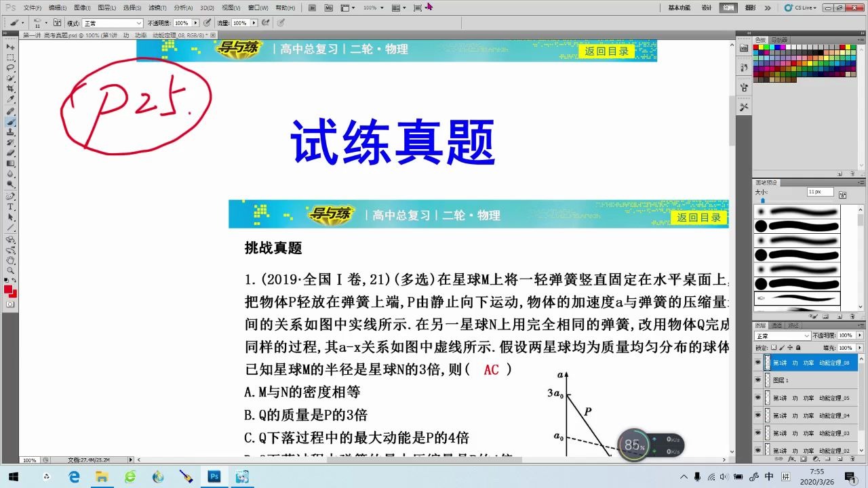Open the 编辑(E) menu

coord(57,8)
